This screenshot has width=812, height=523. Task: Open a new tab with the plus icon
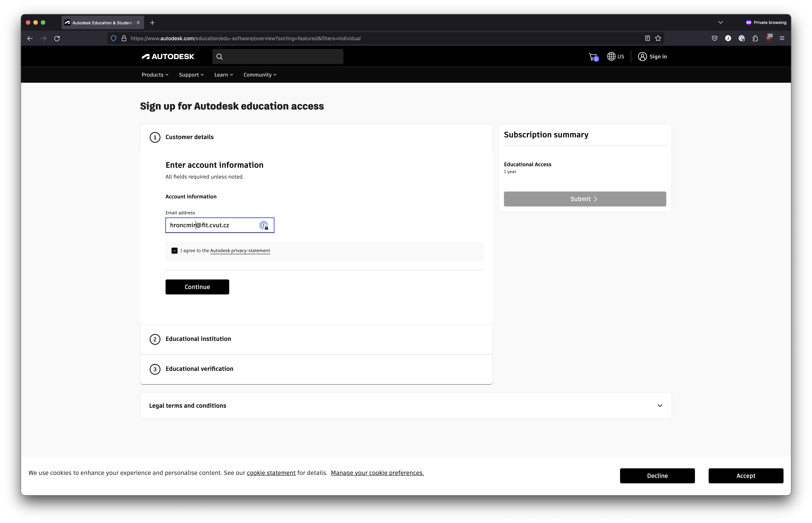pyautogui.click(x=152, y=23)
